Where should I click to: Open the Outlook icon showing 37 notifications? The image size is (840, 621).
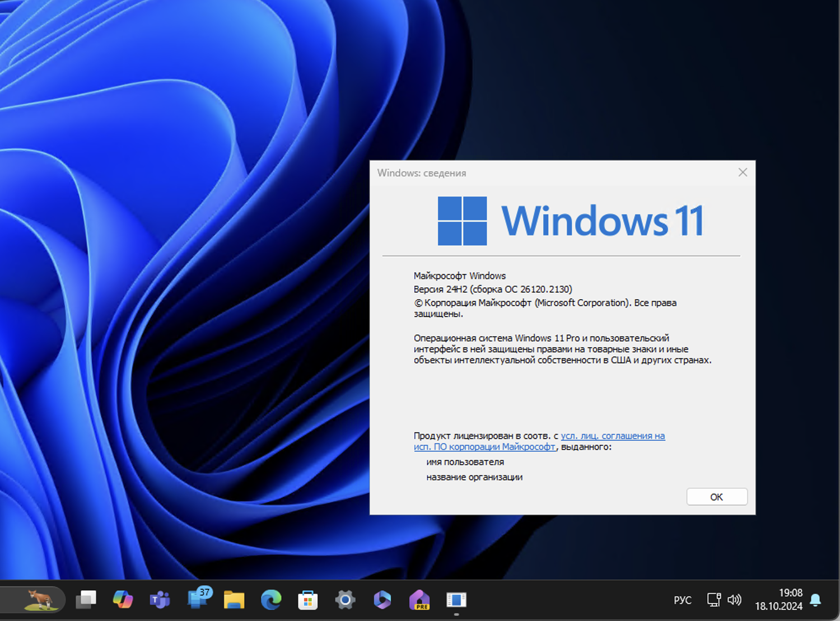click(197, 600)
